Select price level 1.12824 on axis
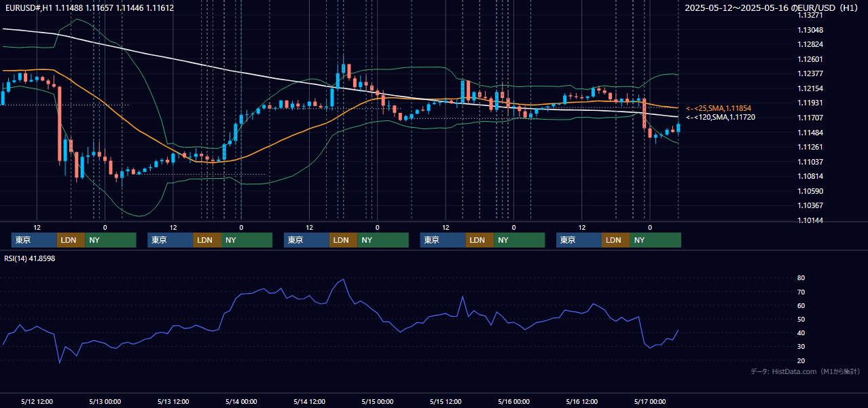 (810, 44)
